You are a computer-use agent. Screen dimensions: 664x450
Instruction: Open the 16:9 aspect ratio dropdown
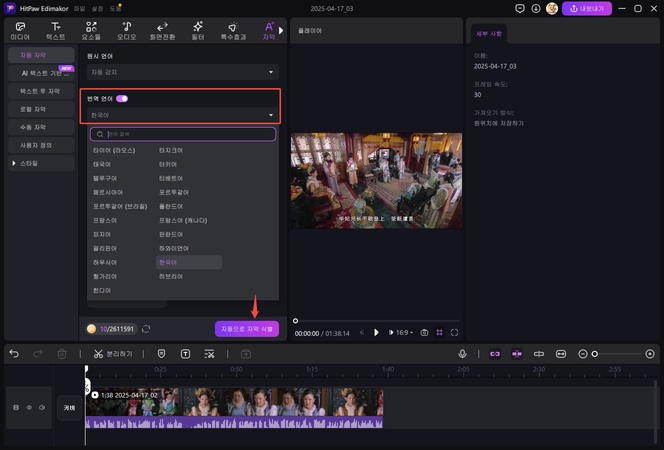402,332
